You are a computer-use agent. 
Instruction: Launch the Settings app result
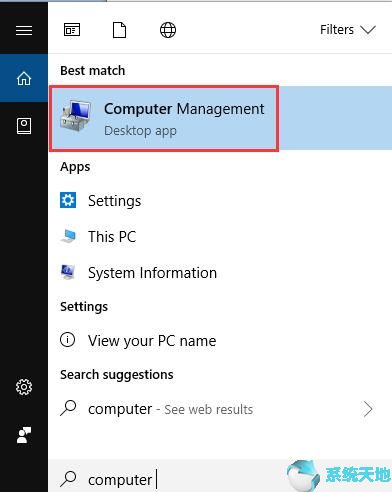point(220,201)
